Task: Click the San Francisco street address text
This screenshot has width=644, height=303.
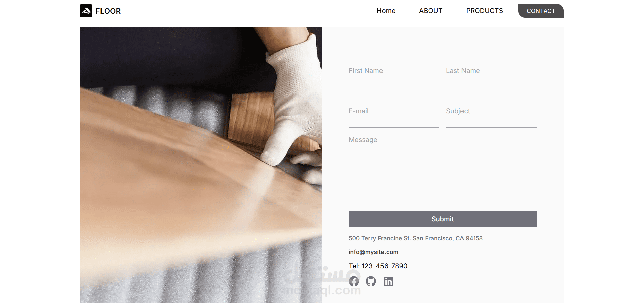Action: click(415, 238)
